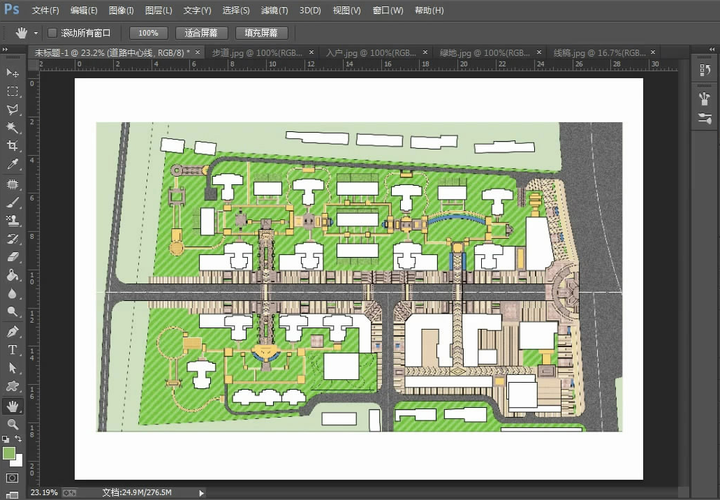Open the 编辑(E) menu
The height and width of the screenshot is (500, 720).
point(84,10)
